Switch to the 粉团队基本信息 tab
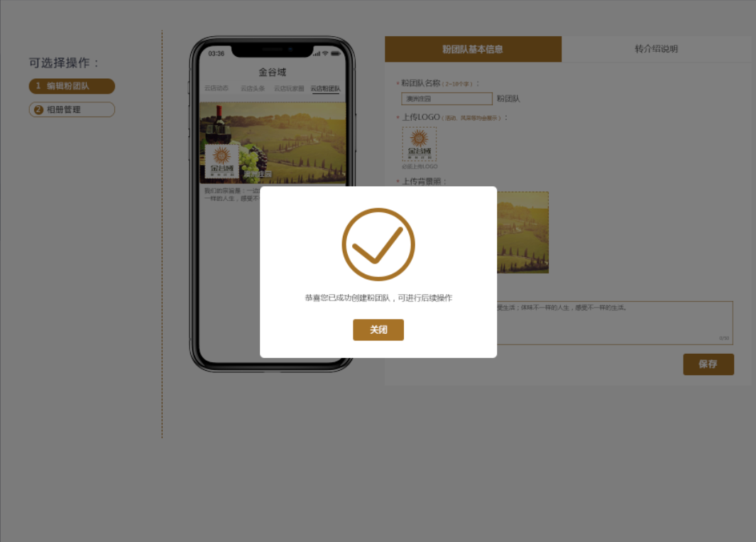Viewport: 756px width, 542px height. point(473,49)
